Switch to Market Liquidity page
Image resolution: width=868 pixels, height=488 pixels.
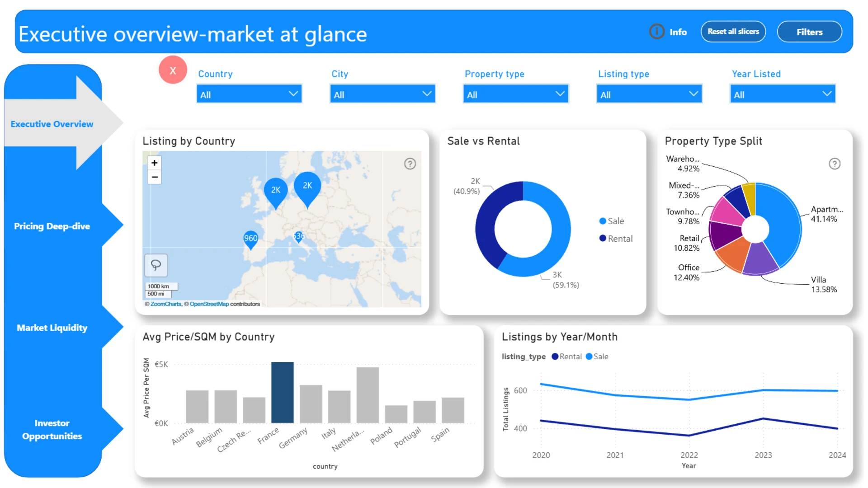[52, 328]
